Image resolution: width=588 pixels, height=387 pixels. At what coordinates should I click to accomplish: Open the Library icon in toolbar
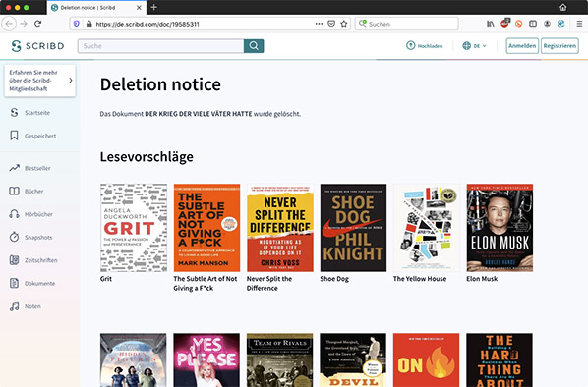click(490, 24)
